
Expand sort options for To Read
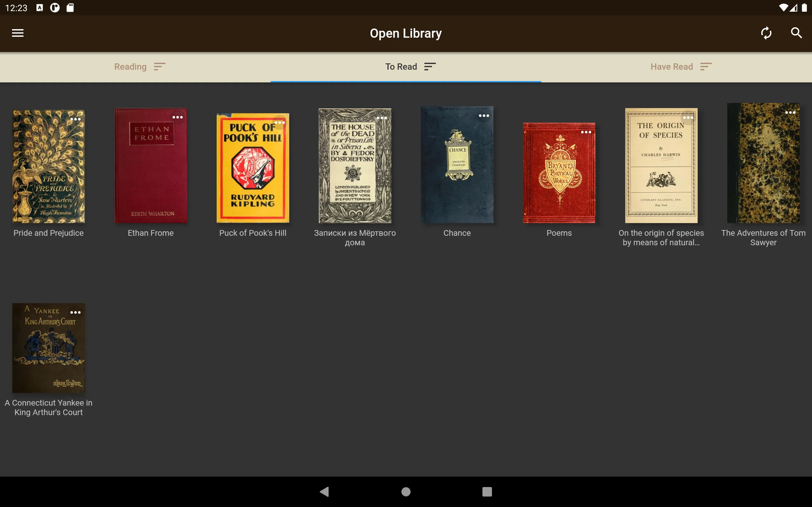tap(429, 67)
